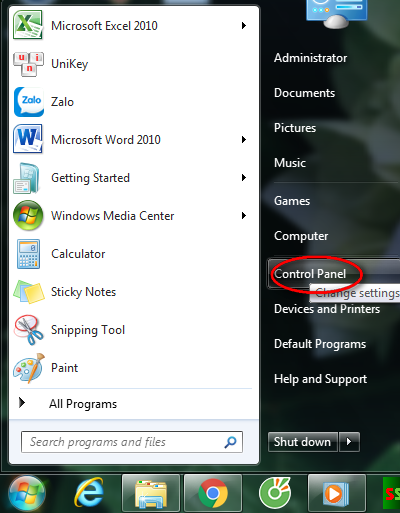
Task: Launch Snipping Tool via scissors icon
Action: pyautogui.click(x=28, y=330)
